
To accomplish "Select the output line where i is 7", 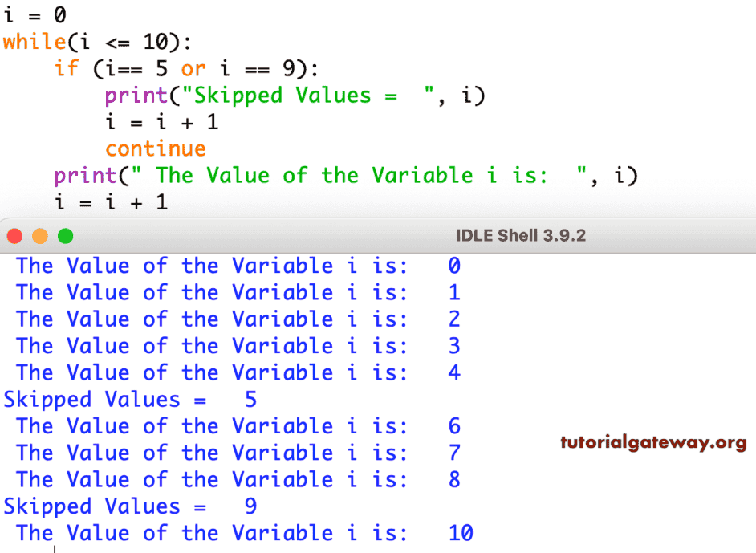I will coord(233,453).
